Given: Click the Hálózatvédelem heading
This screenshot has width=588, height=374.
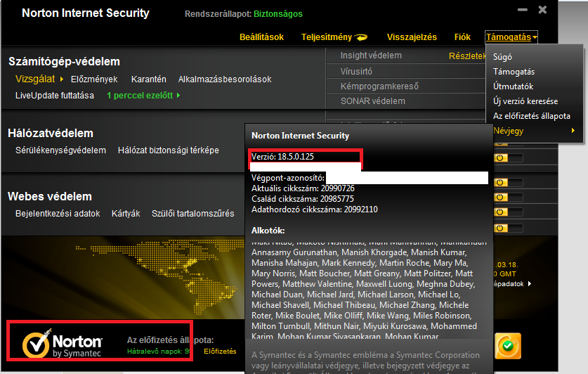Looking at the screenshot, I should pos(51,133).
